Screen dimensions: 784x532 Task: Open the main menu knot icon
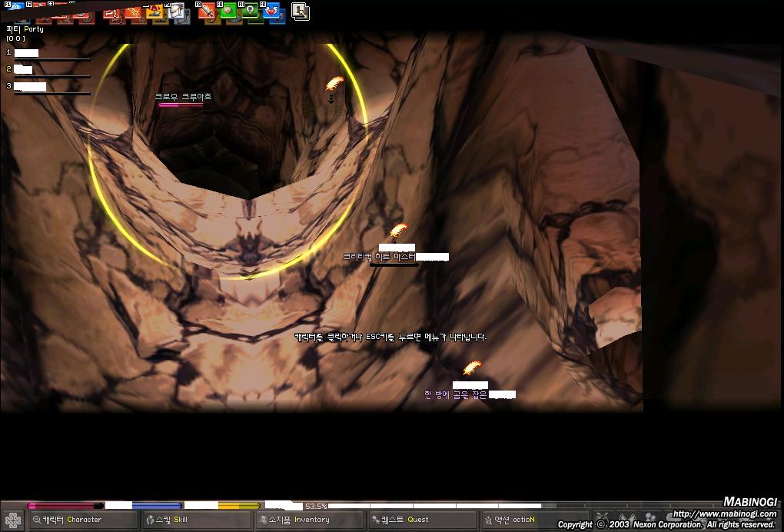point(12,520)
